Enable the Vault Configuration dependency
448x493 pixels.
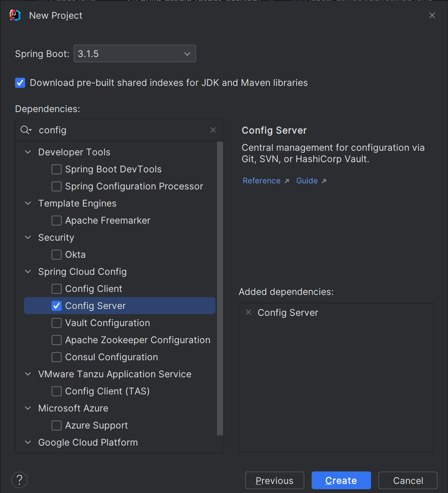coord(56,323)
